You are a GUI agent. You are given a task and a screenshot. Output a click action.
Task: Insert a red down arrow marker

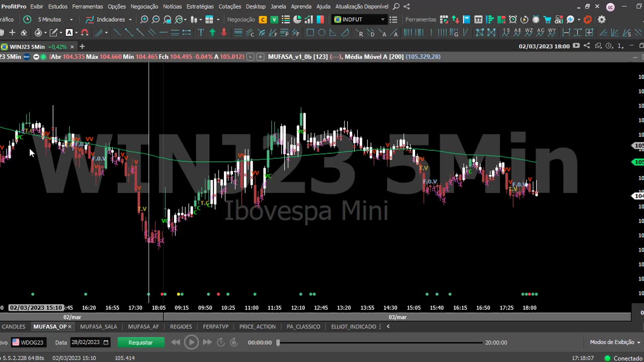tap(224, 33)
